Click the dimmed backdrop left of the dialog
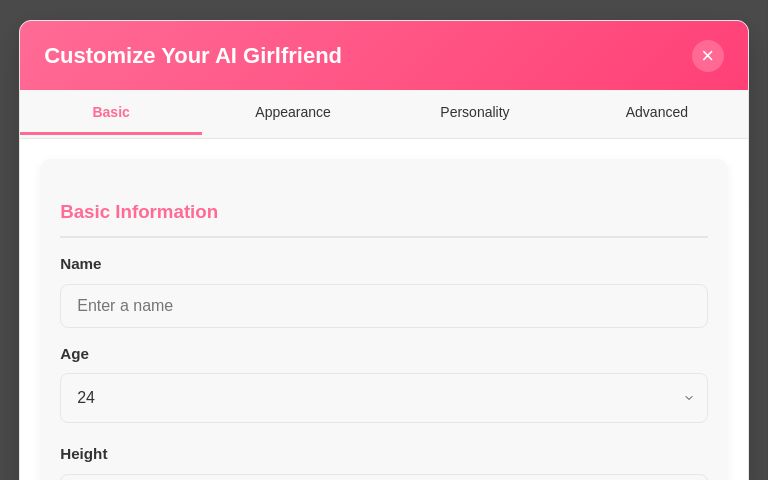 [9, 250]
